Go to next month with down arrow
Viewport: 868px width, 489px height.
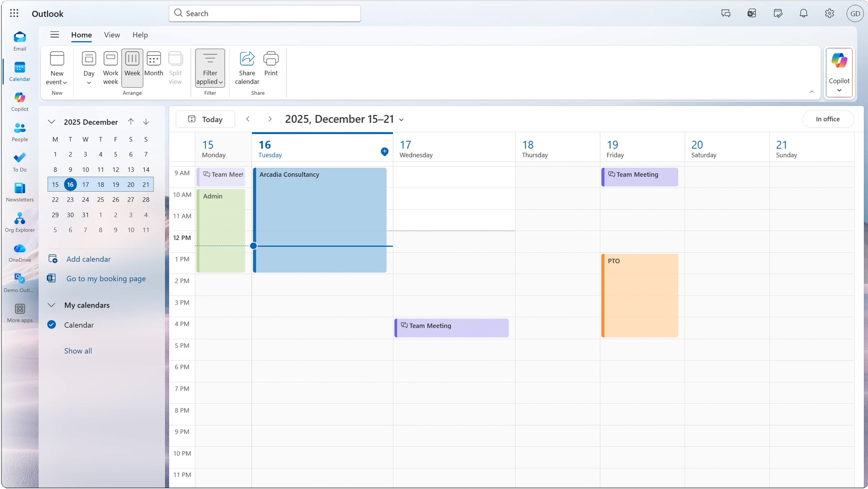coord(146,122)
